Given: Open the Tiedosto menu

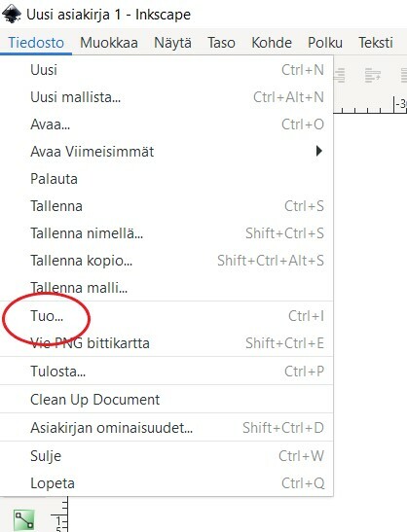Looking at the screenshot, I should coord(36,43).
